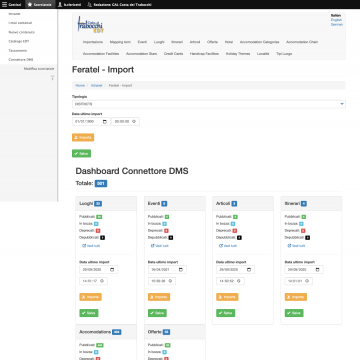The width and height of the screenshot is (360, 360).
Task: Open Accomodation Categories navigation item
Action: [x=259, y=42]
